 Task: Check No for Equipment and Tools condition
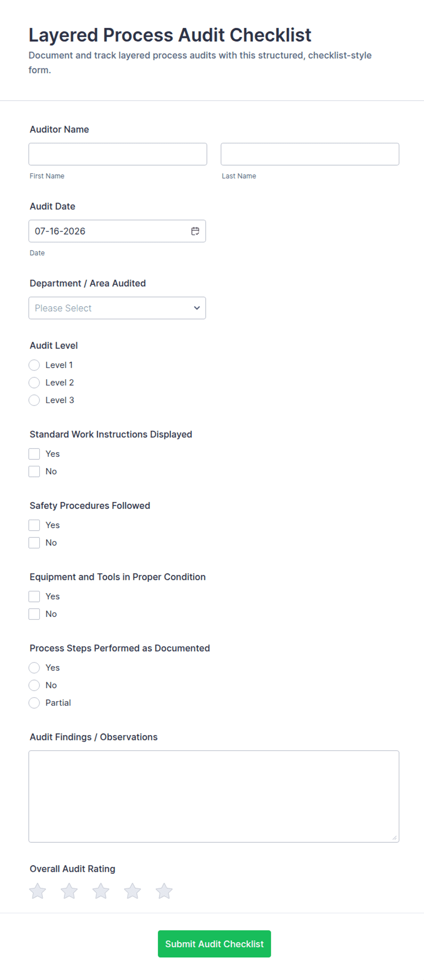pos(34,614)
